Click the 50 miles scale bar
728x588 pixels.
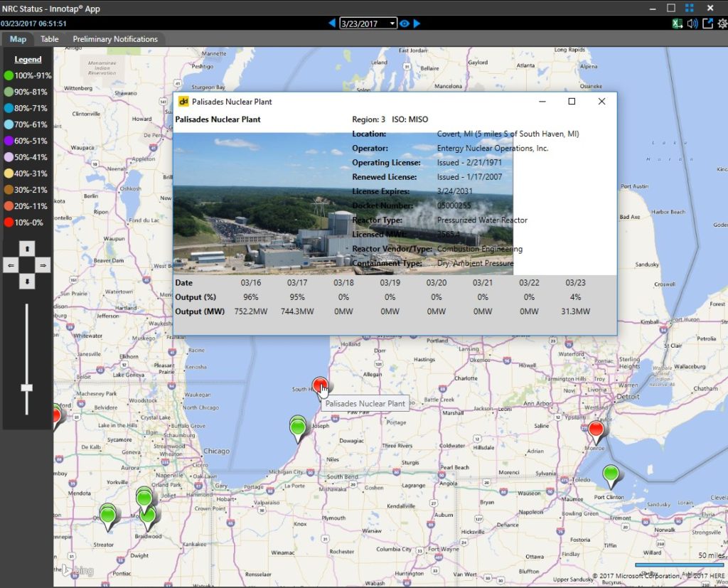[x=679, y=565]
